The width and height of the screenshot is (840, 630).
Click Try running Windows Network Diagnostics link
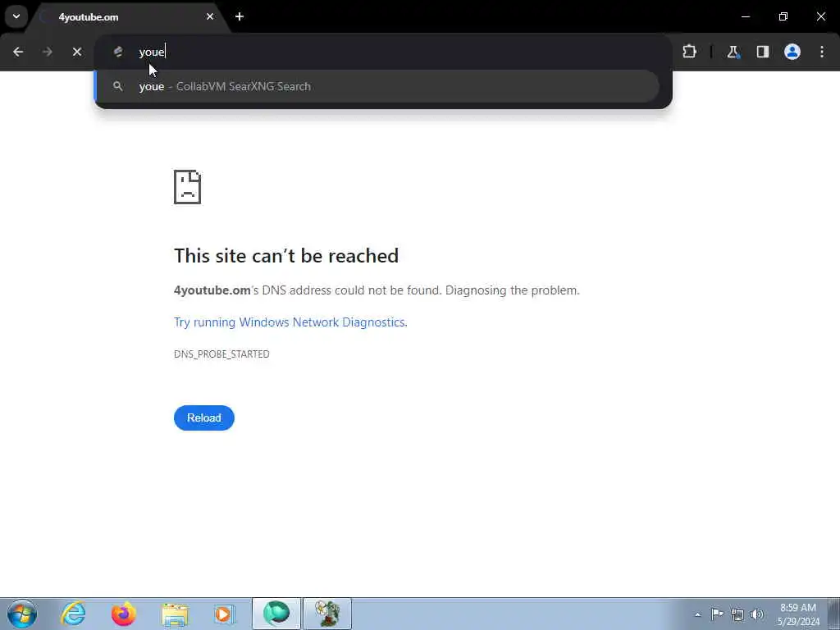[x=290, y=322]
